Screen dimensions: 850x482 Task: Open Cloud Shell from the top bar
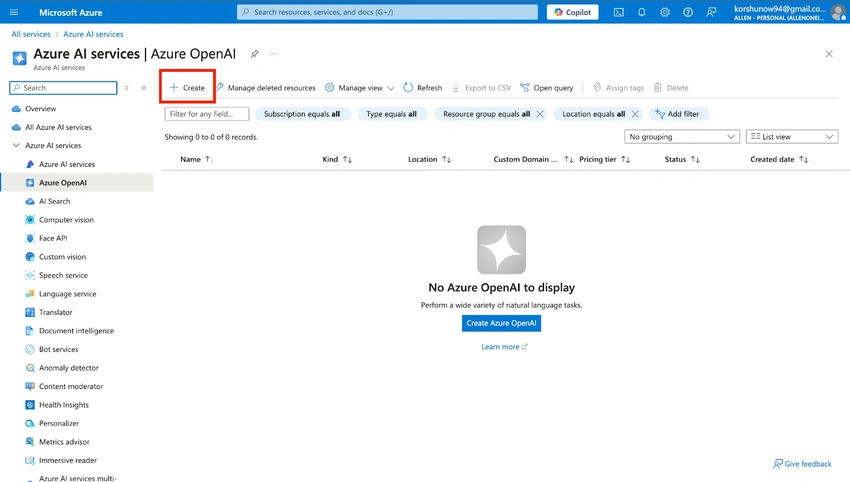(619, 12)
